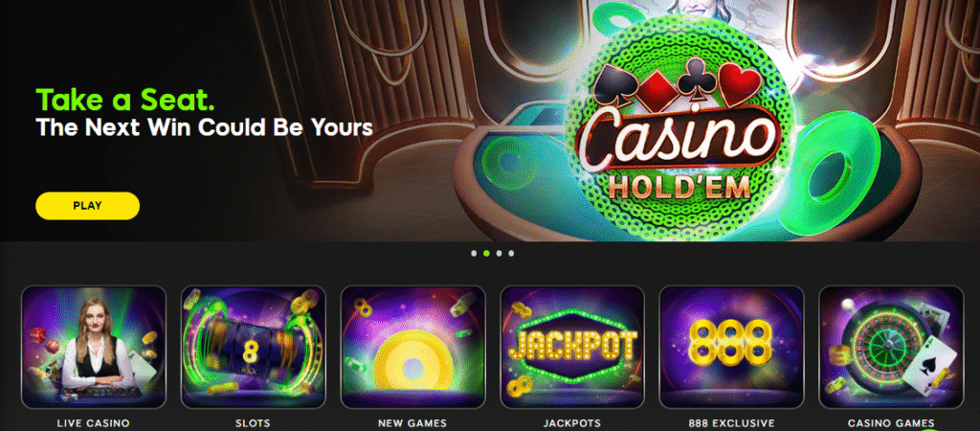Choose the 888 EXCLUSIVE label
The image size is (980, 431).
pos(731,423)
